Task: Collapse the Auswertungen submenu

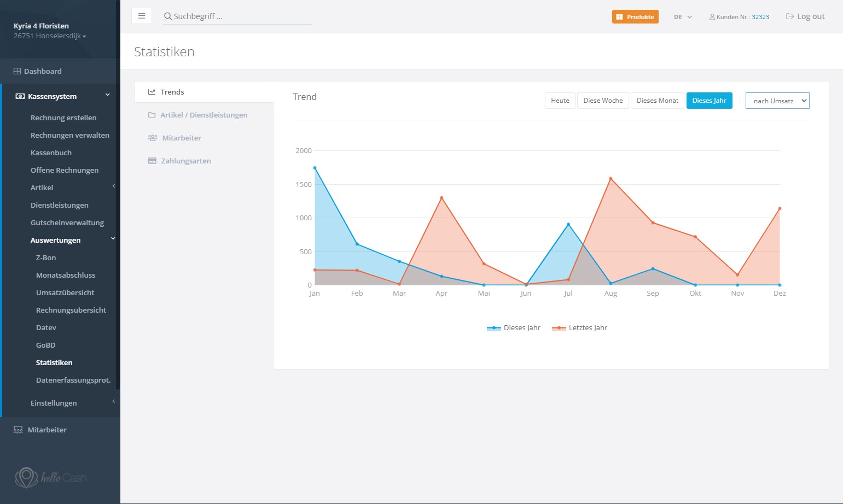Action: click(113, 239)
